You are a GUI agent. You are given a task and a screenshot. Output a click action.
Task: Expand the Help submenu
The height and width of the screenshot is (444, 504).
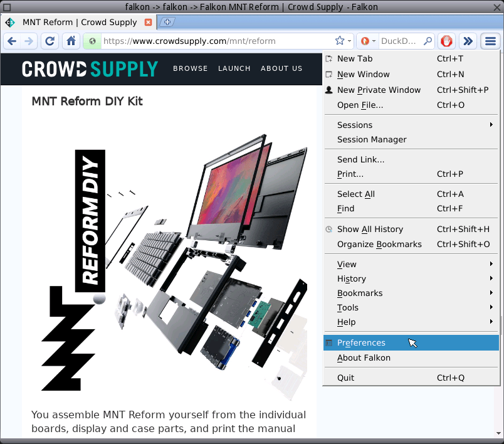[411, 322]
